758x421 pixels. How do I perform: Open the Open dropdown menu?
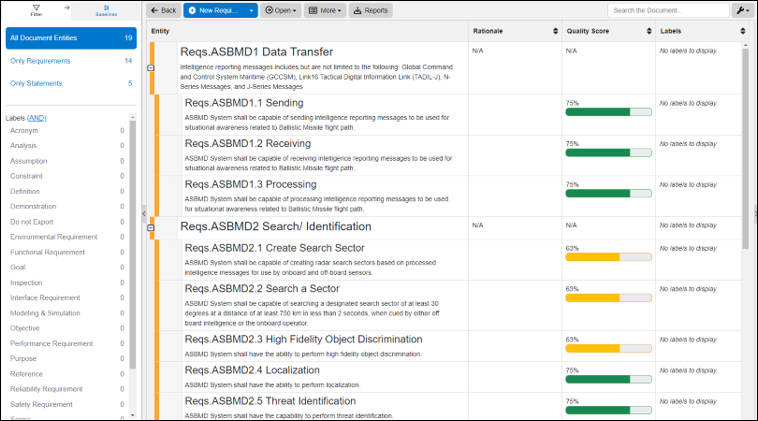(x=280, y=10)
